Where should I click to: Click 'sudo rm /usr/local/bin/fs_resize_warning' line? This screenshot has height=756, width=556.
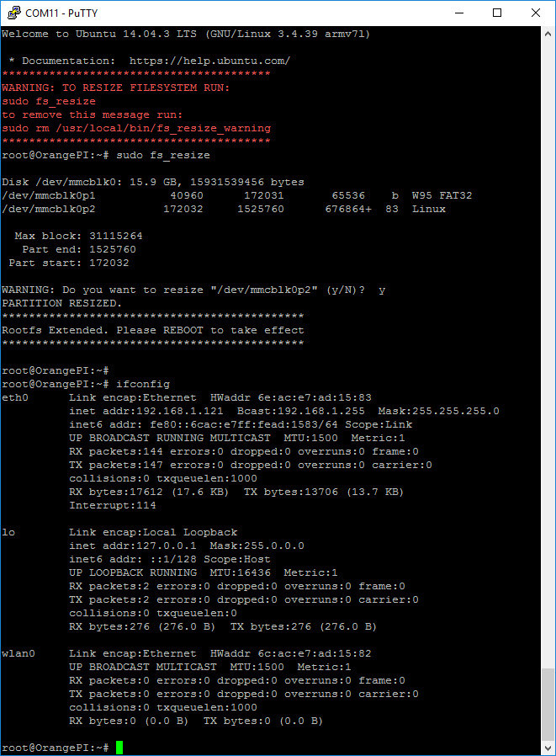pos(136,128)
